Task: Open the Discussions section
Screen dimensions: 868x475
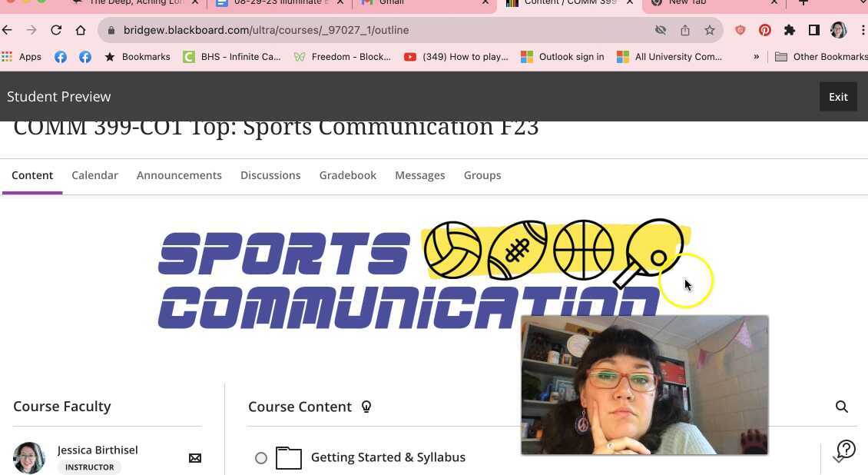Action: click(270, 175)
